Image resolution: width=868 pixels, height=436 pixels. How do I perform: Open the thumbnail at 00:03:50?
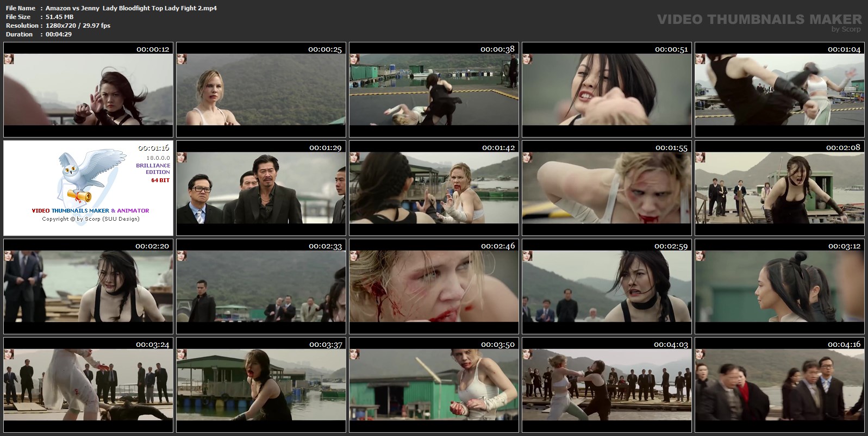pyautogui.click(x=434, y=385)
